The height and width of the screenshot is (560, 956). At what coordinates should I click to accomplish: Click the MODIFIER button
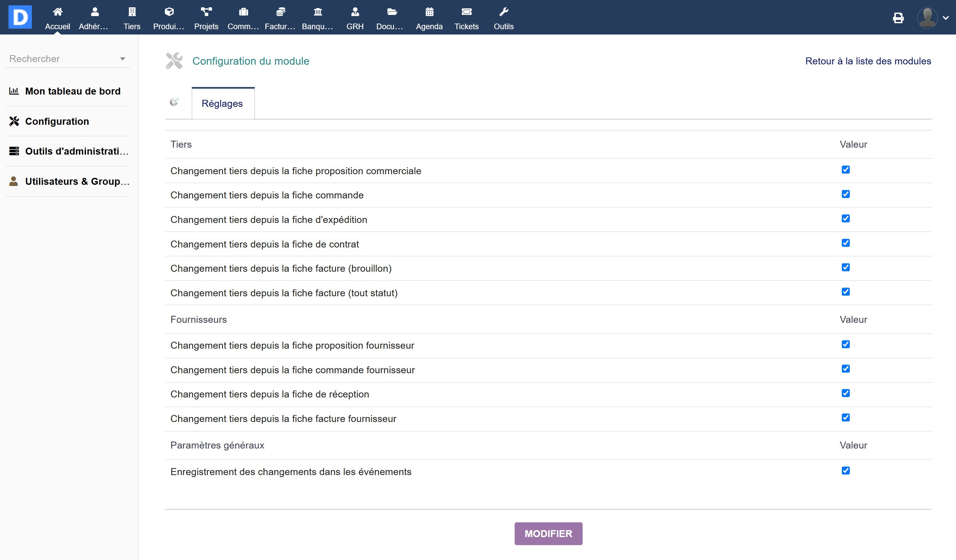click(x=548, y=533)
